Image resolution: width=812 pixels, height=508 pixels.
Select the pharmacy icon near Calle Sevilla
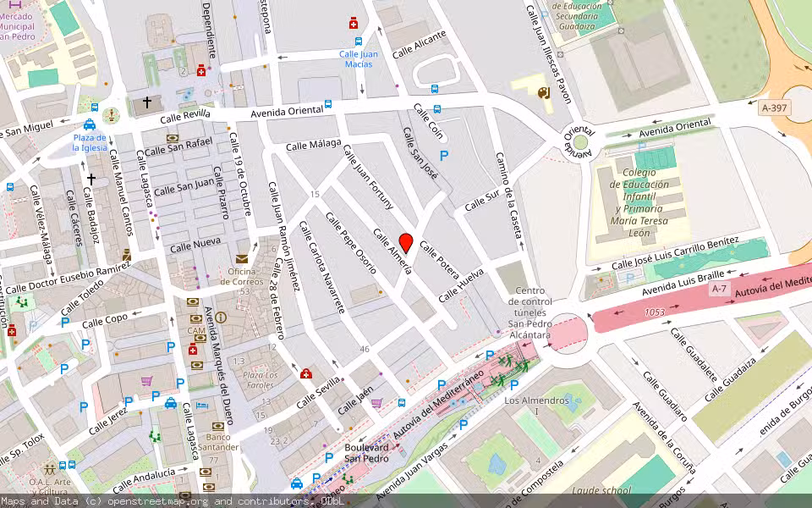coord(306,373)
